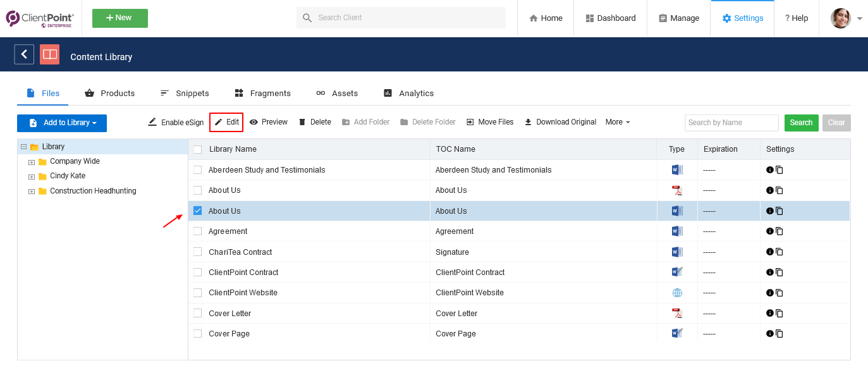This screenshot has height=368, width=868.
Task: Expand the Construction Headhunting folder
Action: pyautogui.click(x=31, y=192)
